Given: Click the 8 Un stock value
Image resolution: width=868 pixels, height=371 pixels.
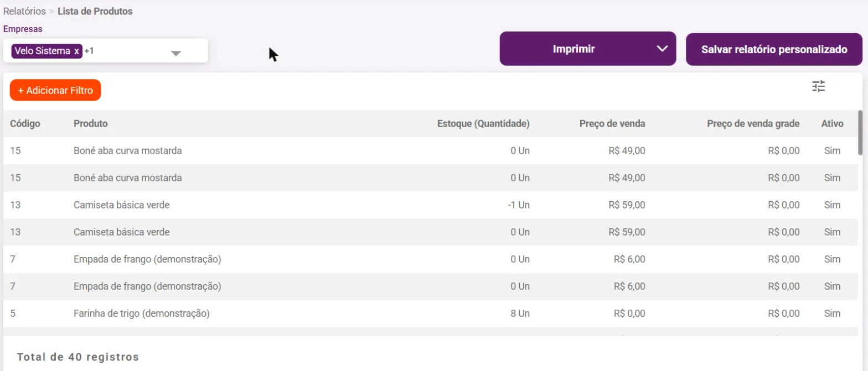Looking at the screenshot, I should coord(520,313).
